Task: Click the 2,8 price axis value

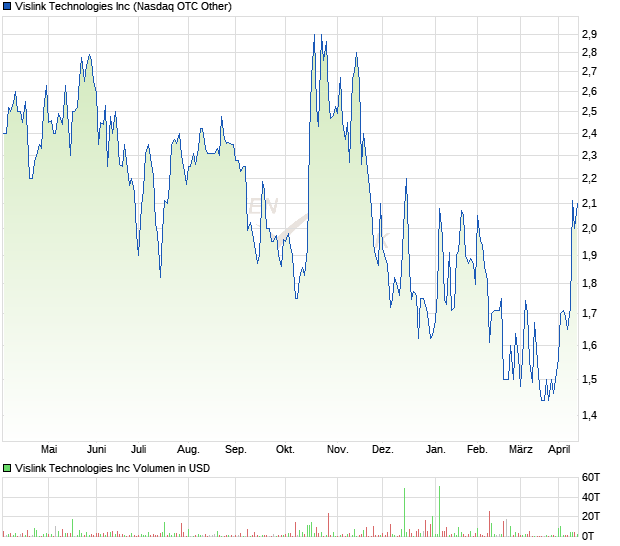Action: click(589, 53)
